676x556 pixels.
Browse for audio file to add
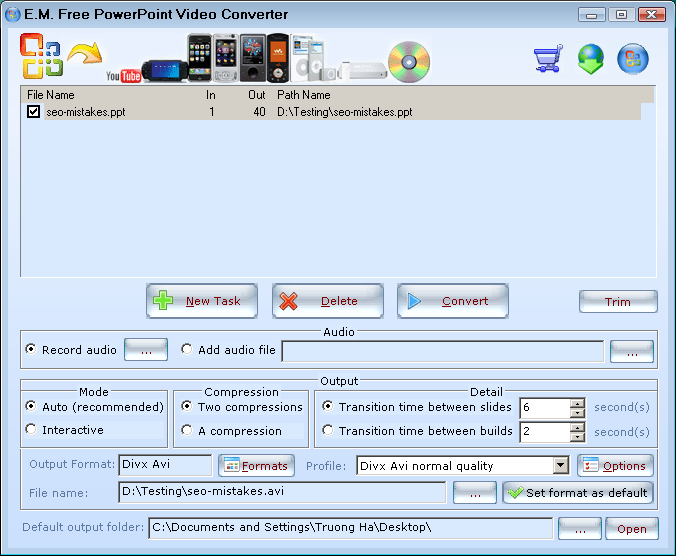(x=632, y=352)
